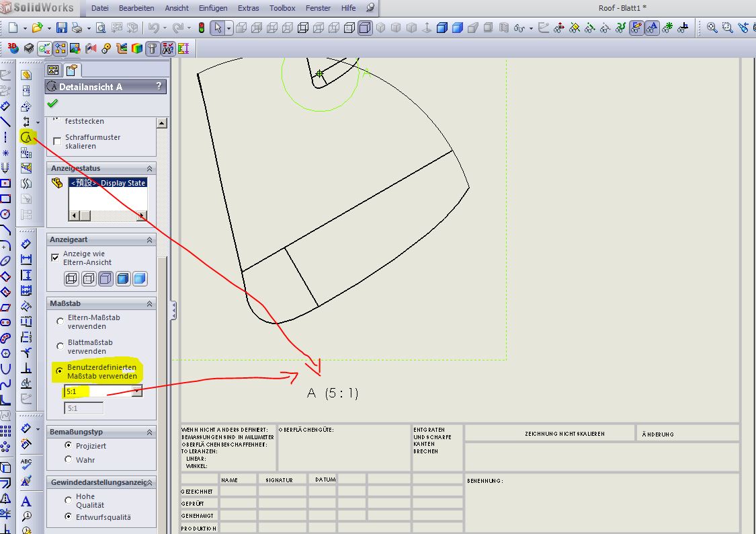Select Eltern-Maßstab verwenden radio button
Image resolution: width=756 pixels, height=534 pixels.
tap(60, 321)
